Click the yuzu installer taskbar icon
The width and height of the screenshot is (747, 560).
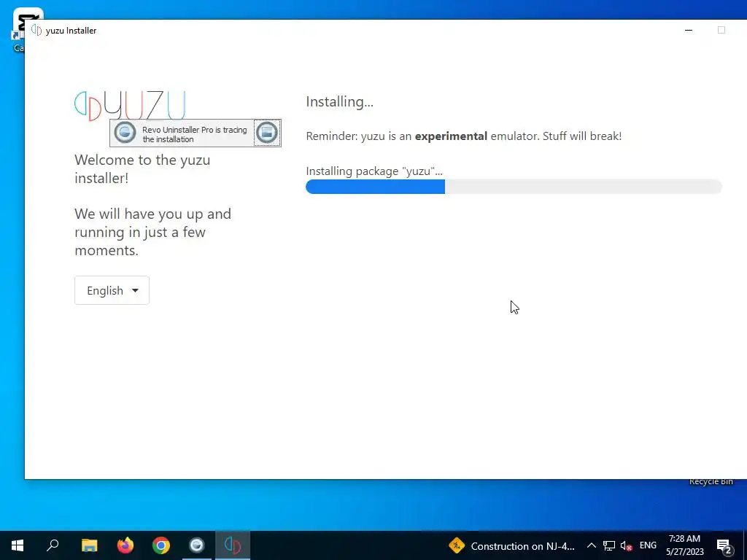pos(233,545)
